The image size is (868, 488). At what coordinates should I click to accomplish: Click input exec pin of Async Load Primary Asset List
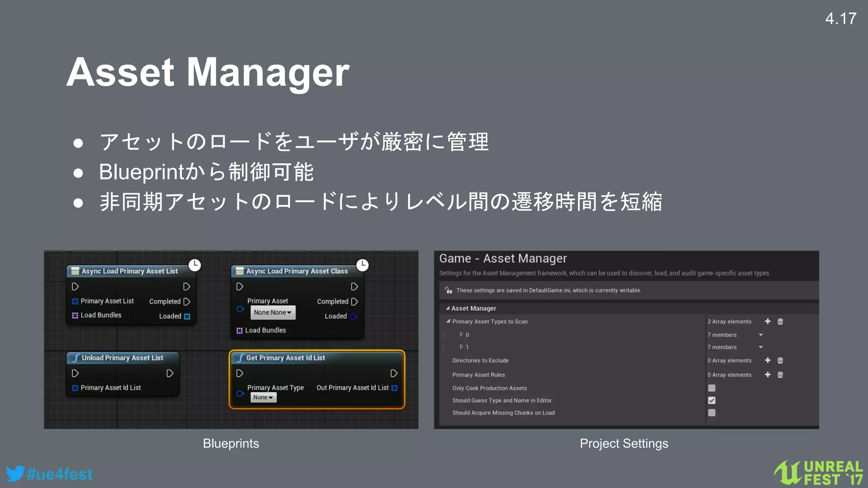(75, 287)
